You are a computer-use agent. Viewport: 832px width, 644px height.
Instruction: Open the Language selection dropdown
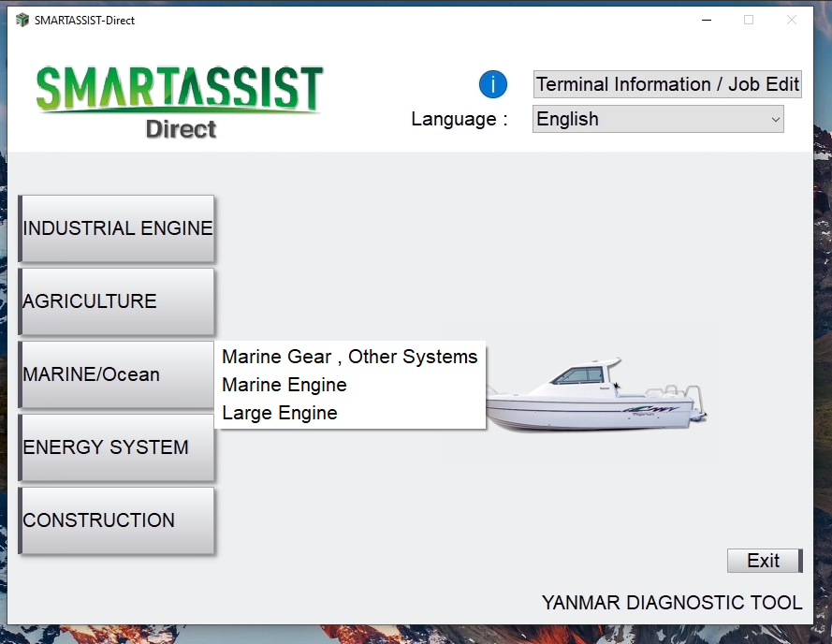tap(657, 119)
